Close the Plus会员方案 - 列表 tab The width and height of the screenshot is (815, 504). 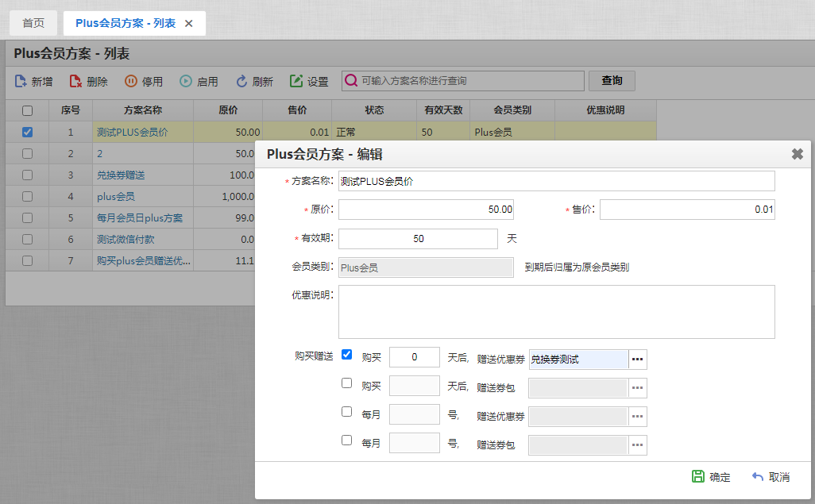point(189,23)
